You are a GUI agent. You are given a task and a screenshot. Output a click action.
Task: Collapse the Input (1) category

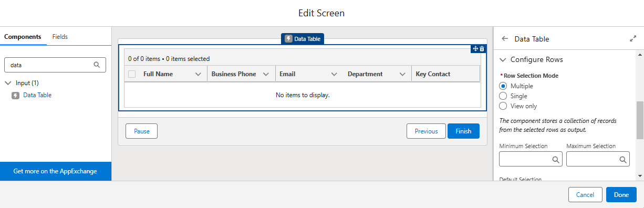[x=8, y=83]
